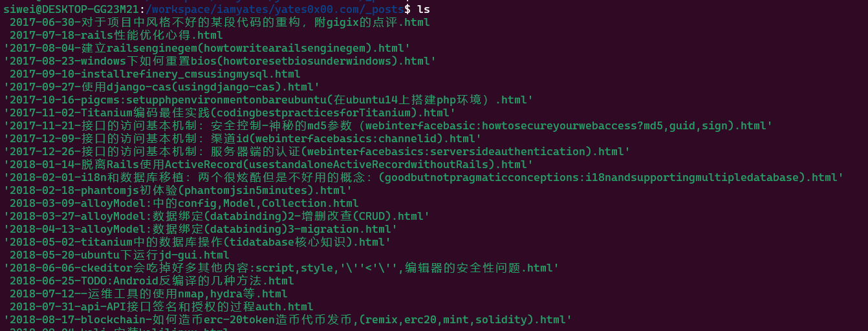Select the 2017-08-04 railsenginegem file entry

pyautogui.click(x=207, y=48)
